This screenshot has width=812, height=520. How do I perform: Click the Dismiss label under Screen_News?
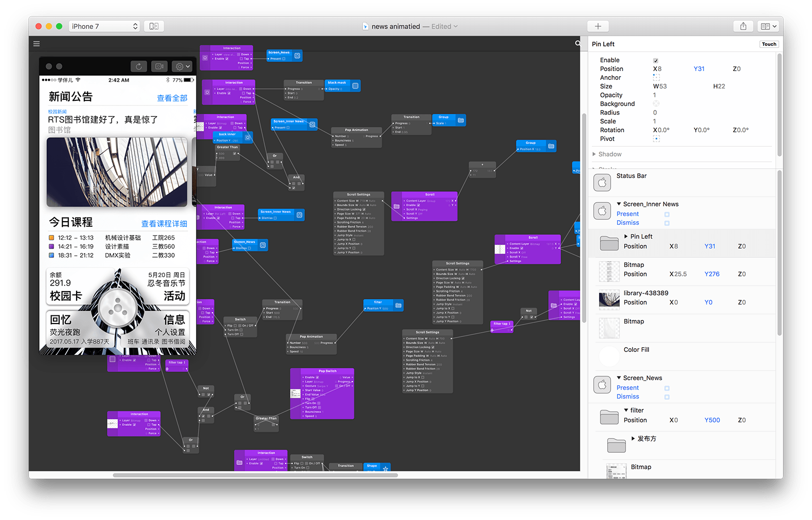627,397
